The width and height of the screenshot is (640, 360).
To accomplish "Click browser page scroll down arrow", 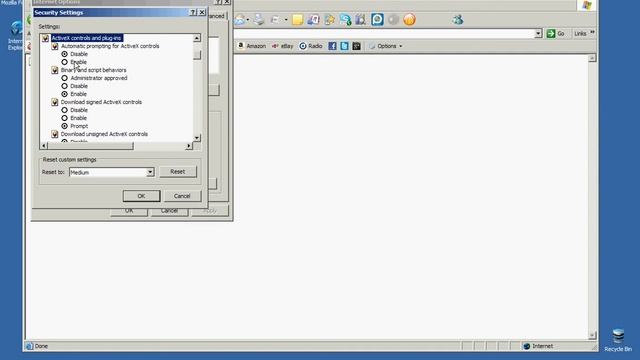I will pos(592,335).
